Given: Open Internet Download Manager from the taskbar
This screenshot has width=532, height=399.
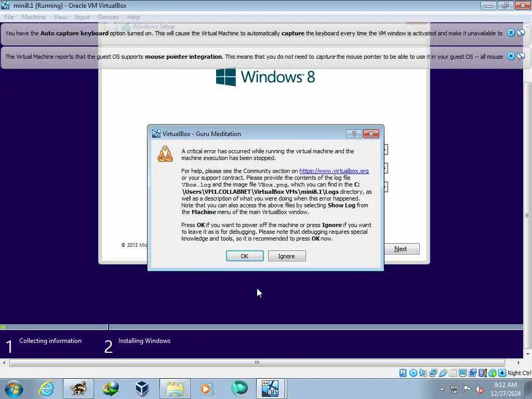Looking at the screenshot, I should point(111,389).
